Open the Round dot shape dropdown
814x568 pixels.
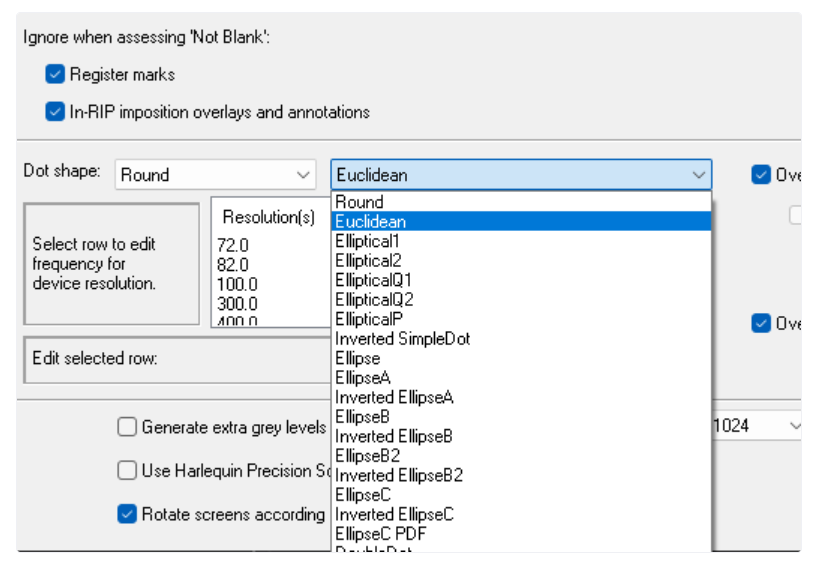(x=304, y=175)
